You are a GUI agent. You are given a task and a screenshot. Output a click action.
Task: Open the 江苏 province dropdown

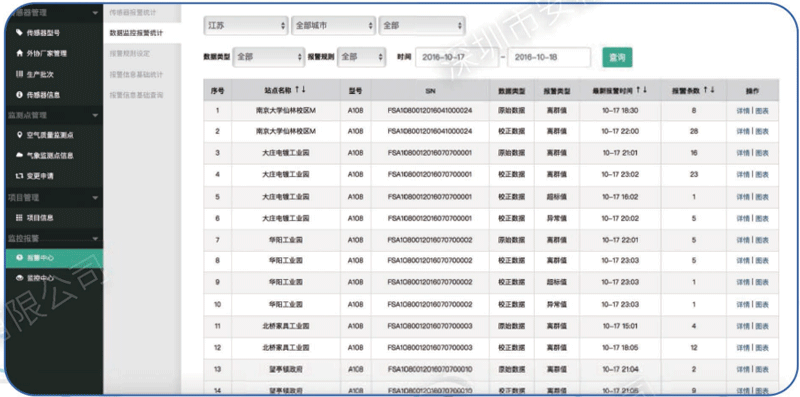245,26
